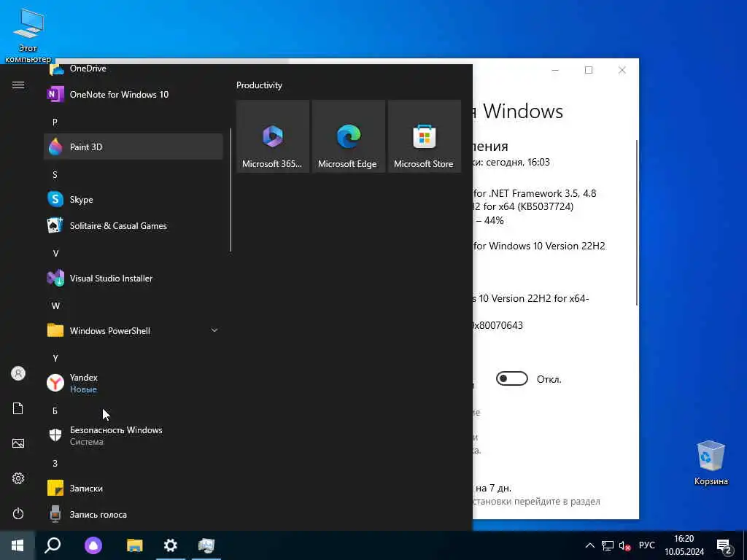Open the Yandex browser entry

(x=133, y=383)
